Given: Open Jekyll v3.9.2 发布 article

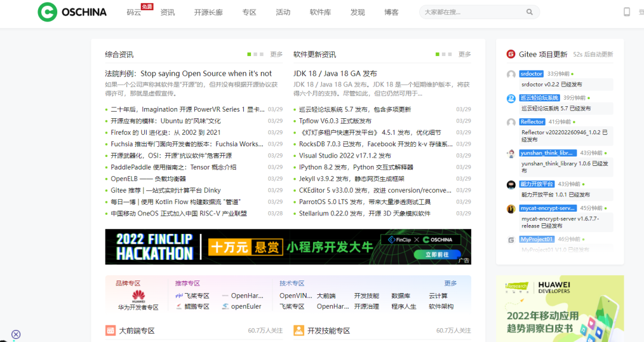Looking at the screenshot, I should 352,179.
